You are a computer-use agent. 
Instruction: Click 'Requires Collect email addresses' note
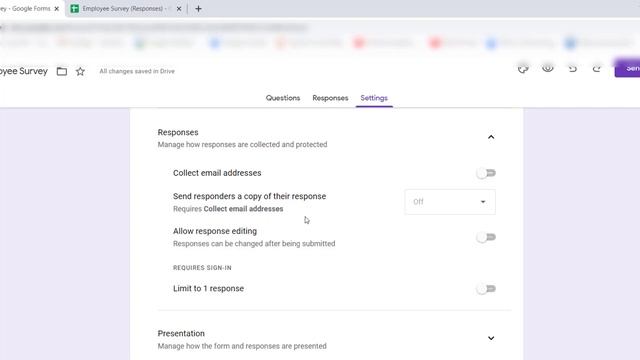coord(228,209)
